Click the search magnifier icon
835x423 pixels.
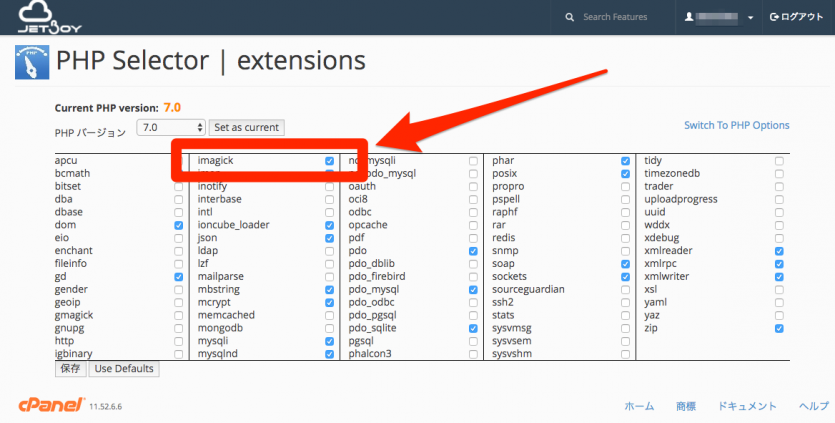click(x=570, y=18)
